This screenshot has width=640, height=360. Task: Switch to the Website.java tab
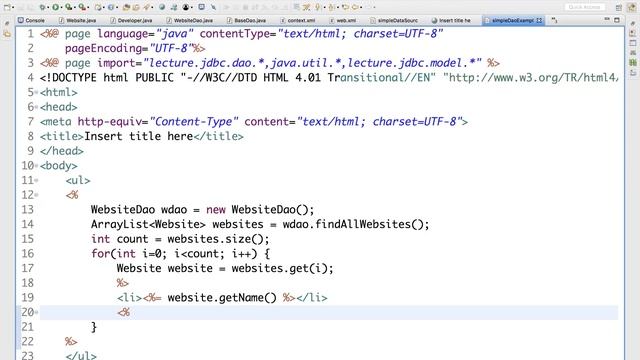tap(78, 20)
